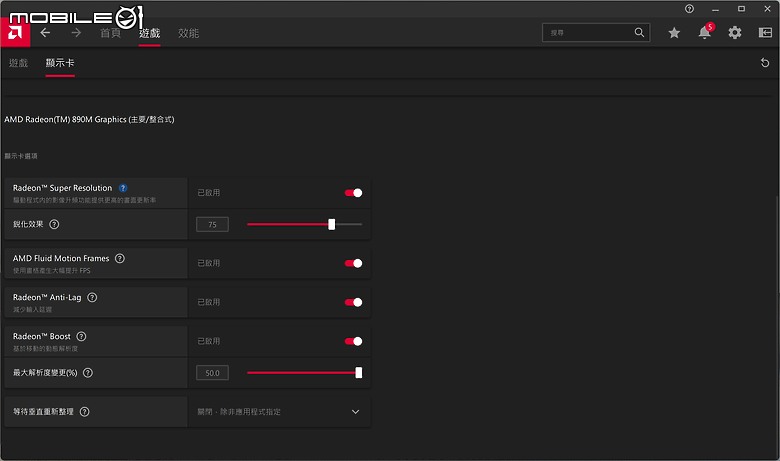Reset settings with the undo arrow icon
This screenshot has height=461, width=780.
pos(765,63)
